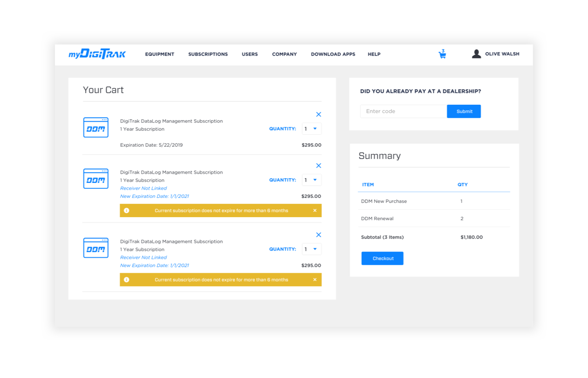Open the shopping cart icon

[442, 54]
